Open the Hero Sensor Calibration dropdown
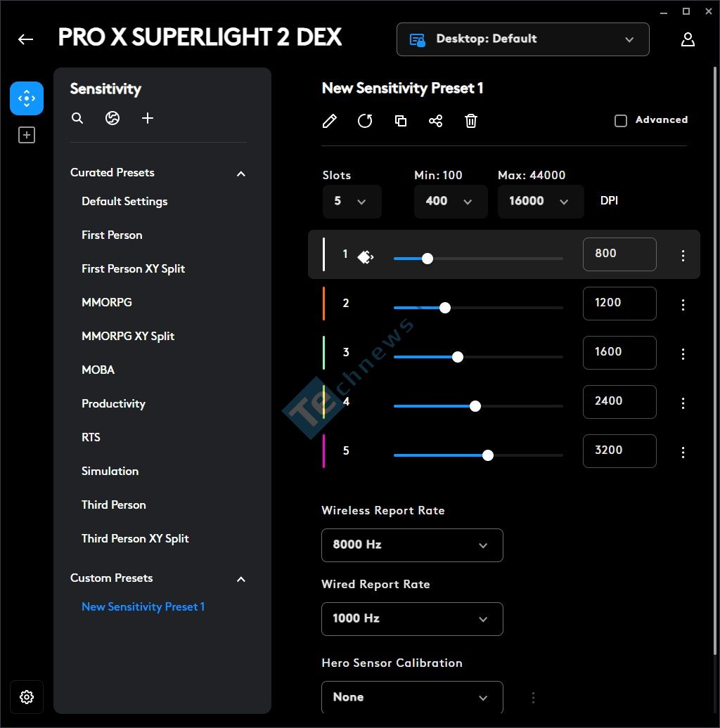This screenshot has width=720, height=728. pos(412,697)
